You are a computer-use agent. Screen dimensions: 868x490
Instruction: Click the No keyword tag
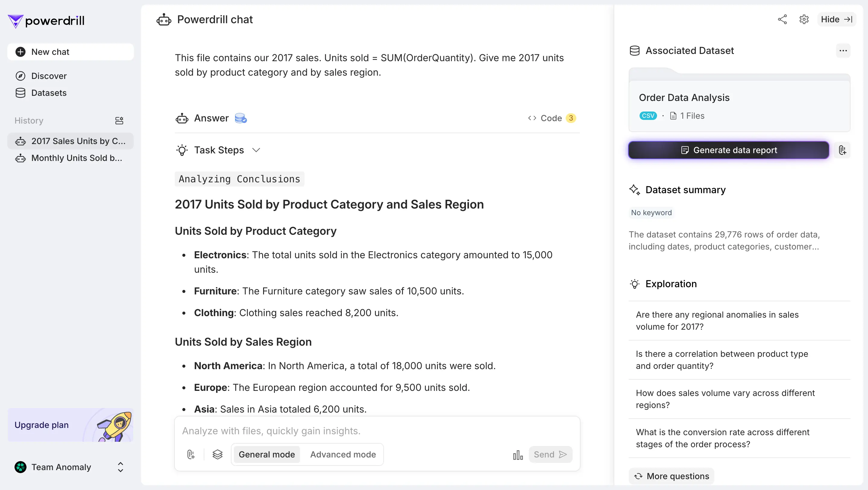(x=651, y=213)
